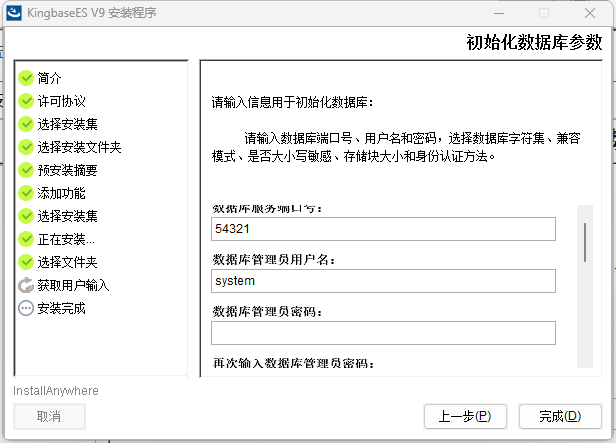
Task: Close the installer window
Action: [590, 13]
